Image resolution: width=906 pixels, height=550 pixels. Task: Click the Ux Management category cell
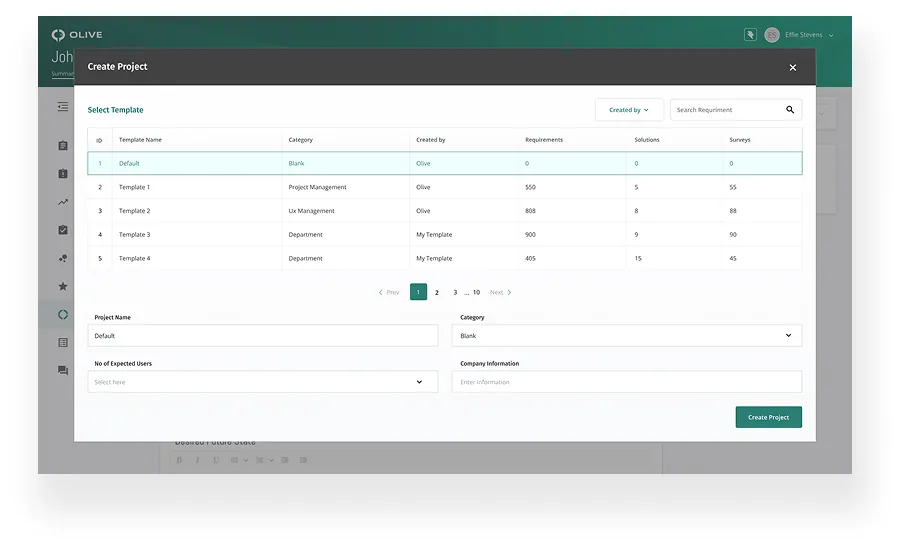pyautogui.click(x=311, y=211)
